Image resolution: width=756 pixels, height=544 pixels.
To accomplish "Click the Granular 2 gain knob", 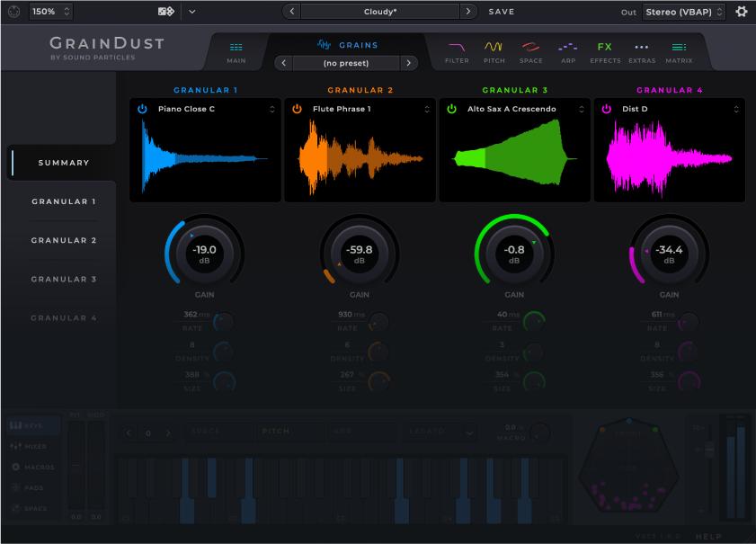I will tap(360, 253).
